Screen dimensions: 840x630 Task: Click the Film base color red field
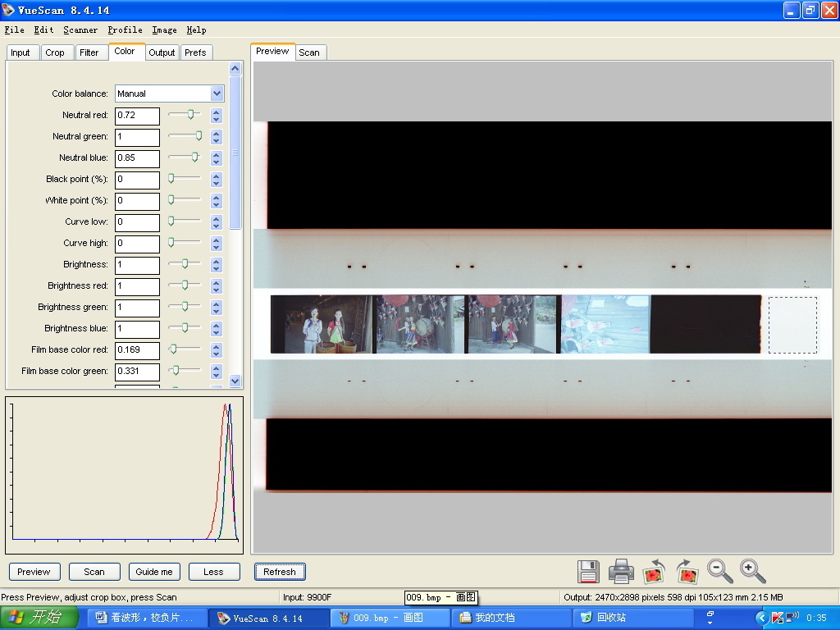[137, 350]
